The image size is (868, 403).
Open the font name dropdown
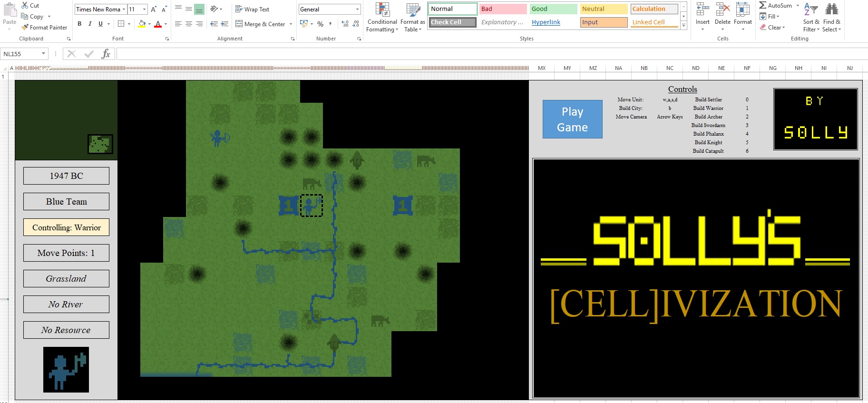[124, 9]
